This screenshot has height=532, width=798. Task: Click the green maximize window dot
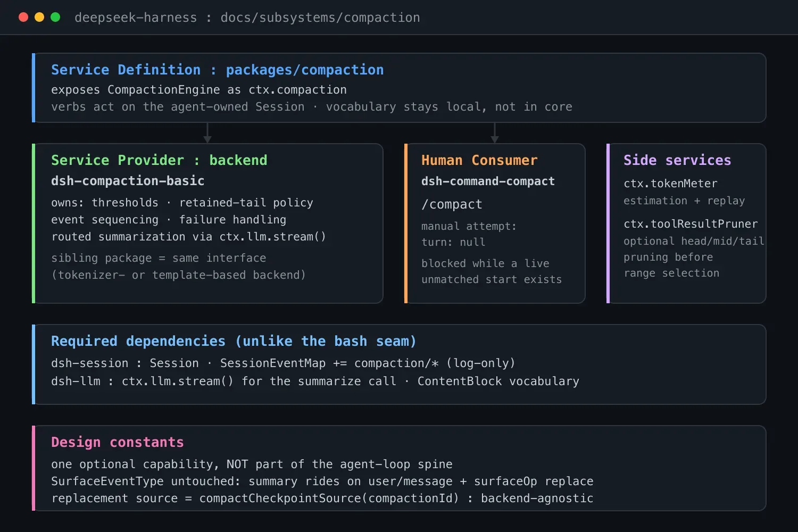tap(55, 17)
